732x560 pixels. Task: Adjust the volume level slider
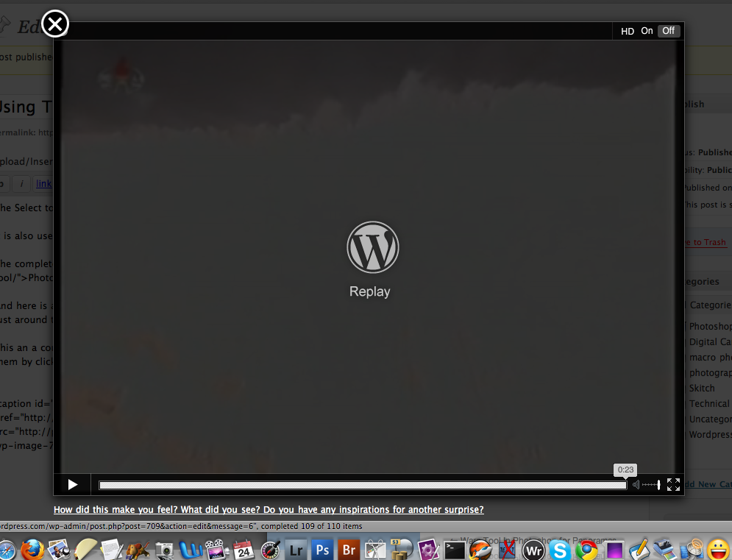[x=651, y=485]
